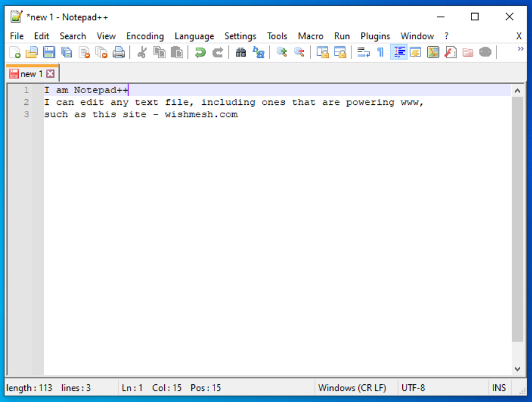Click the Notepad++ title bar app icon
Image resolution: width=532 pixels, height=402 pixels.
[x=16, y=17]
